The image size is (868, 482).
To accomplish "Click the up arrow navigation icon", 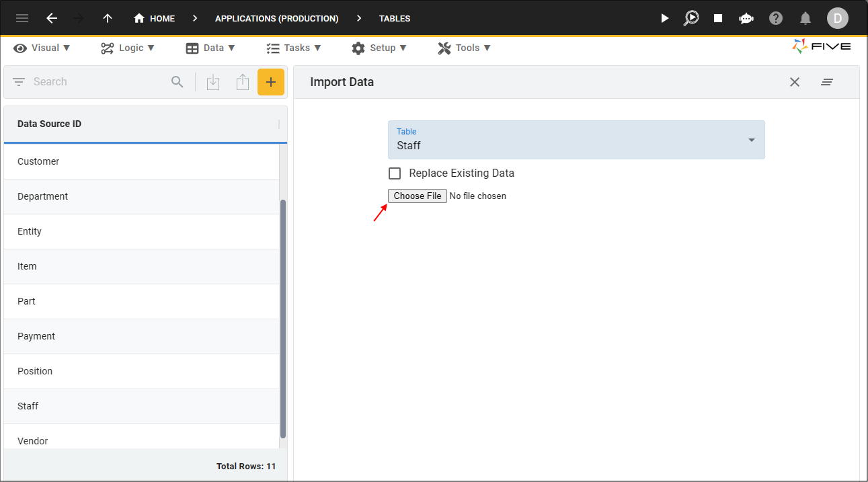I will tap(108, 18).
